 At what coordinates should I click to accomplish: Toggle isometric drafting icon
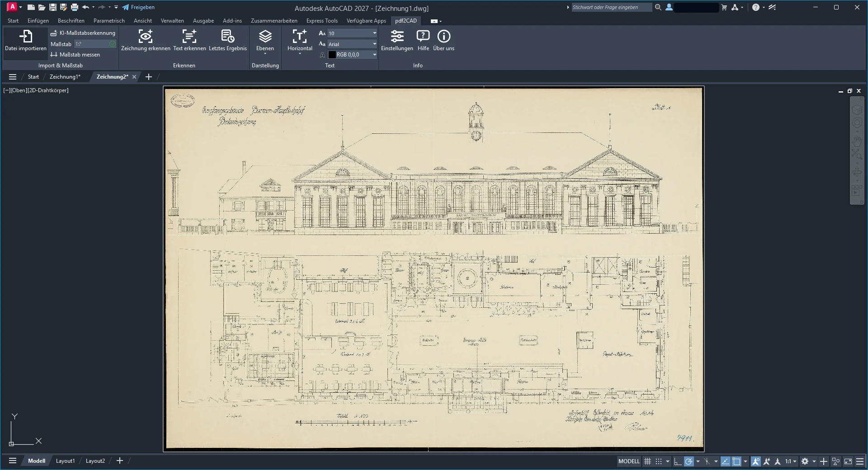click(x=707, y=461)
